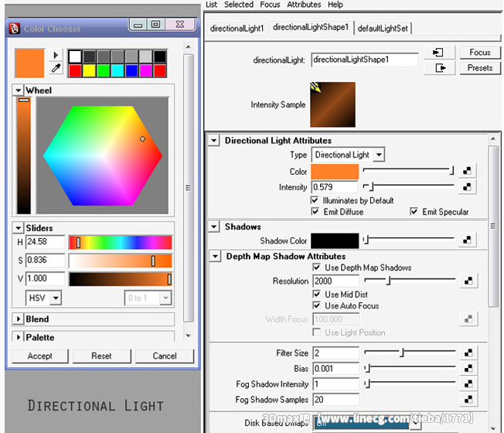The width and height of the screenshot is (504, 433).
Task: Click the input connection arrow icon
Action: click(439, 53)
